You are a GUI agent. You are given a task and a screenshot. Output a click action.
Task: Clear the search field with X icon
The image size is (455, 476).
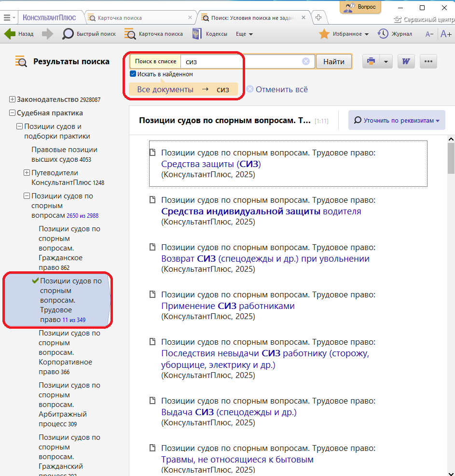306,61
